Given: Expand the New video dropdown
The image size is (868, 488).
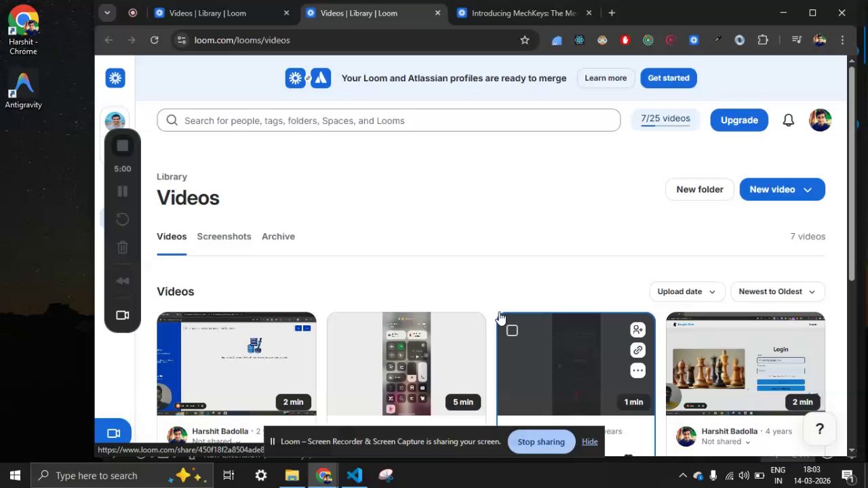Looking at the screenshot, I should [808, 190].
